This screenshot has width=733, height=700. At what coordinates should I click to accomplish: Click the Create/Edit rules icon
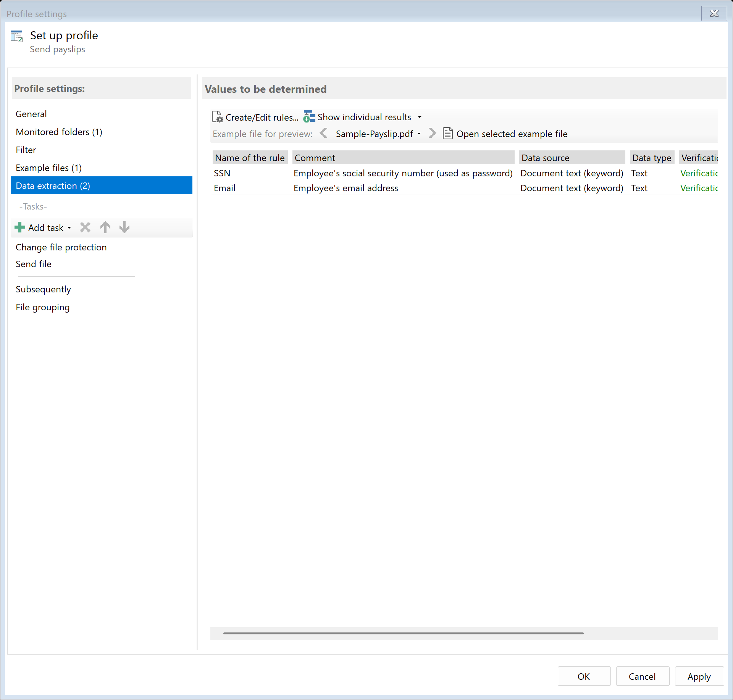216,117
